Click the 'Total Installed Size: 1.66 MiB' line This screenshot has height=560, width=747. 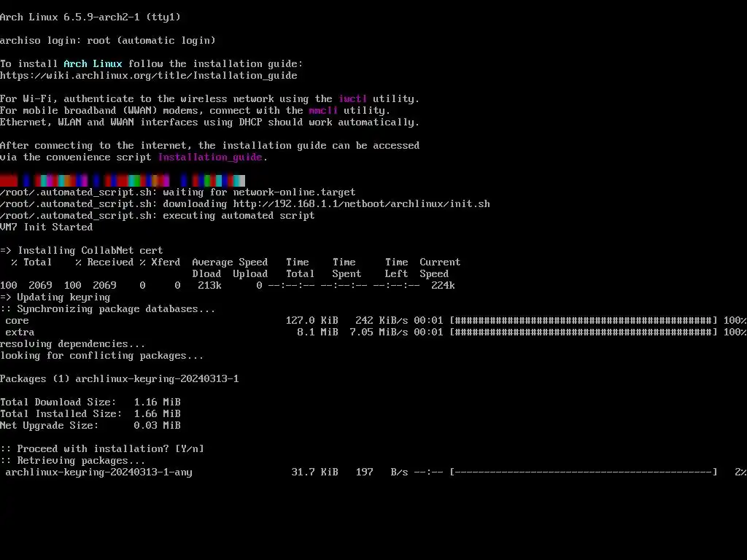(90, 414)
